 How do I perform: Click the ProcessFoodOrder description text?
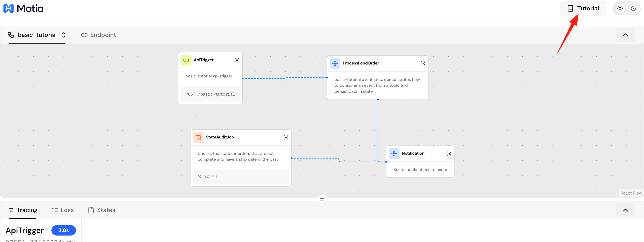coord(377,85)
